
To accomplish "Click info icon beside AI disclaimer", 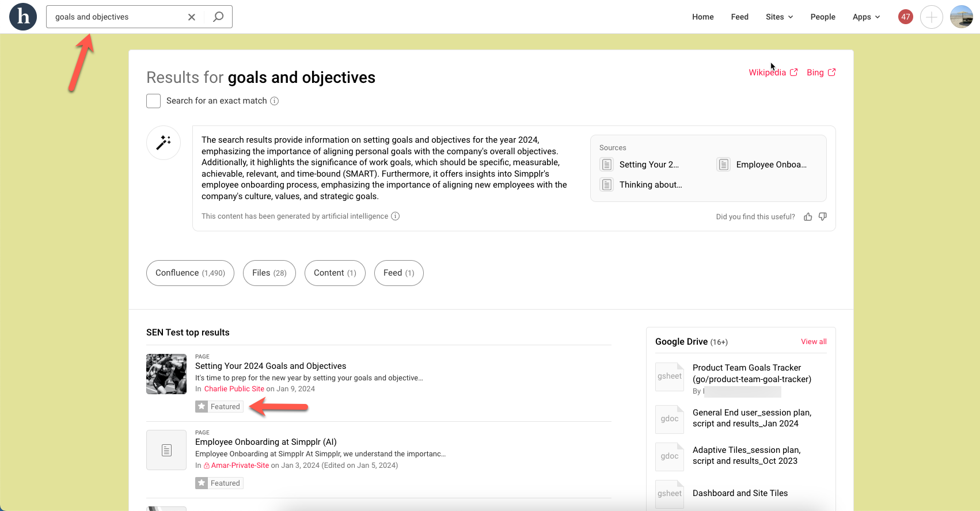I will 395,216.
